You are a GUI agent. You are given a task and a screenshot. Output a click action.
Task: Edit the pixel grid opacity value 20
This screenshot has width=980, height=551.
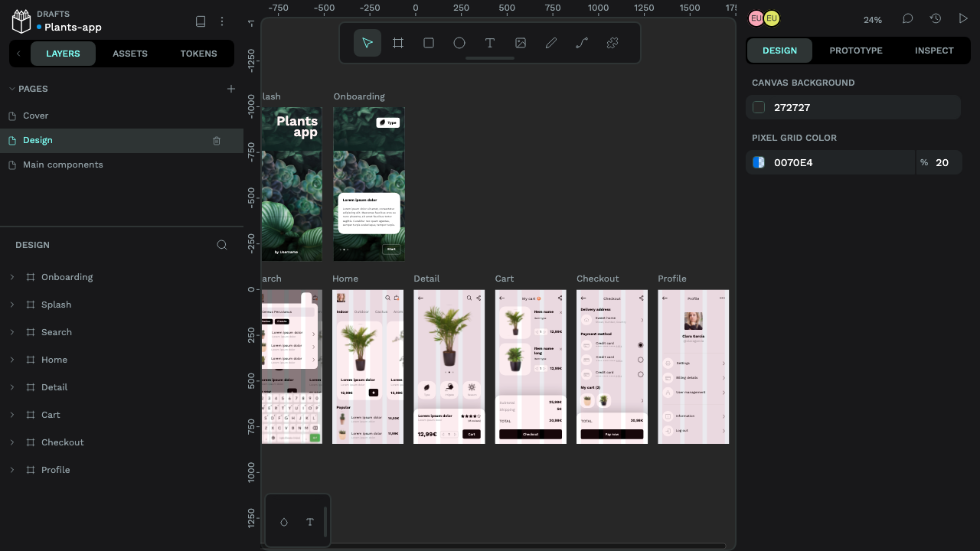(x=942, y=163)
